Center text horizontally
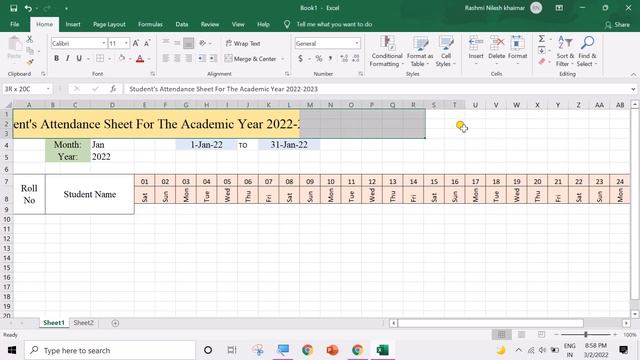 coord(177,58)
